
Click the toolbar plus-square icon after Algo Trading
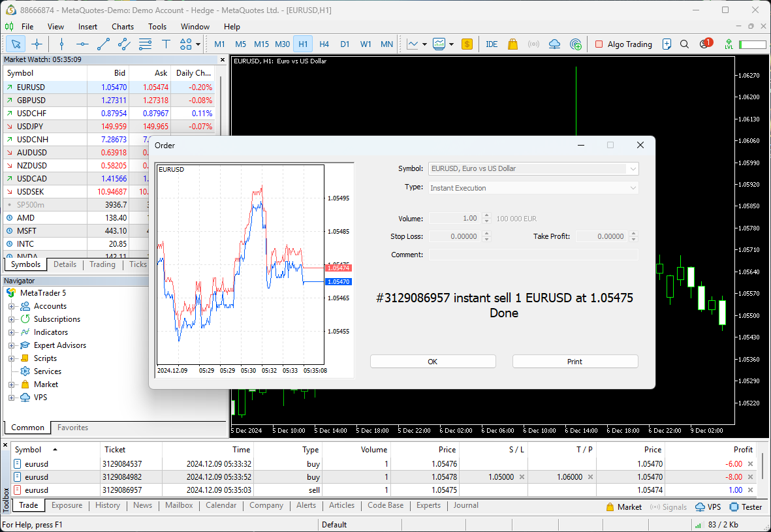coord(667,44)
